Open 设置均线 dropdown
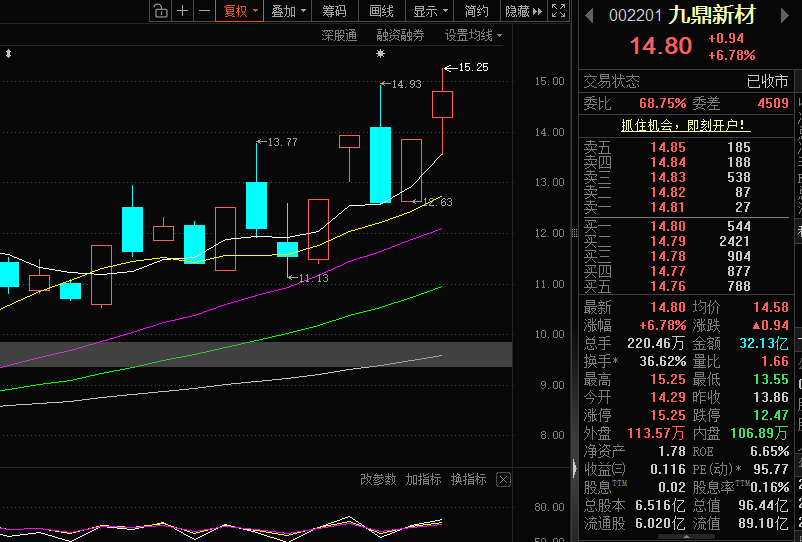 pyautogui.click(x=473, y=35)
